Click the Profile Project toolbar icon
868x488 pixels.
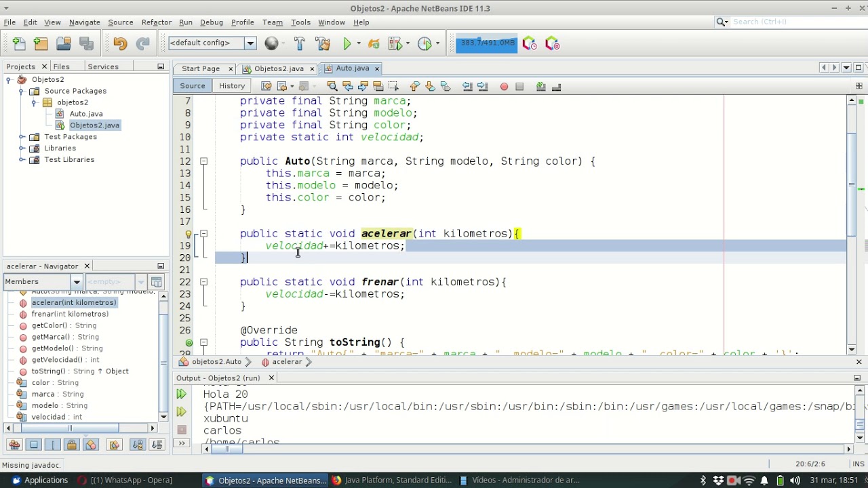coord(425,44)
